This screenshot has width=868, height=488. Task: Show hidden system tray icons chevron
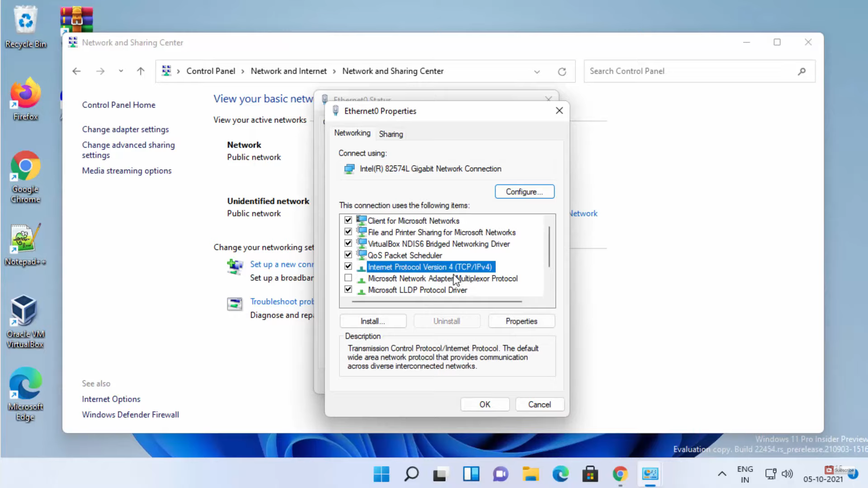[x=722, y=474]
